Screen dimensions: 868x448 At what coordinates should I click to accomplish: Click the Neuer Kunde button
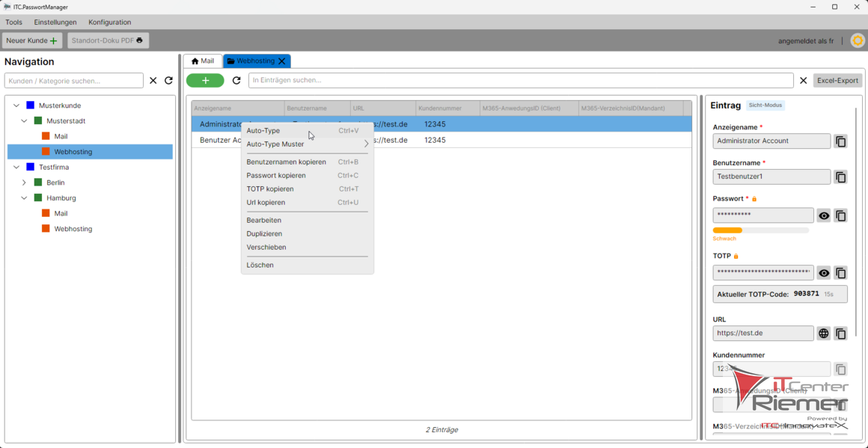point(32,40)
